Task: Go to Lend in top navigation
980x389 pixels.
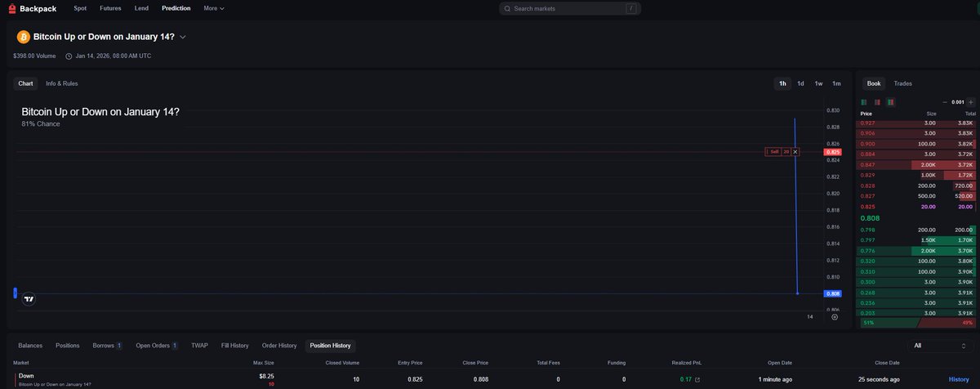Action: [x=141, y=8]
